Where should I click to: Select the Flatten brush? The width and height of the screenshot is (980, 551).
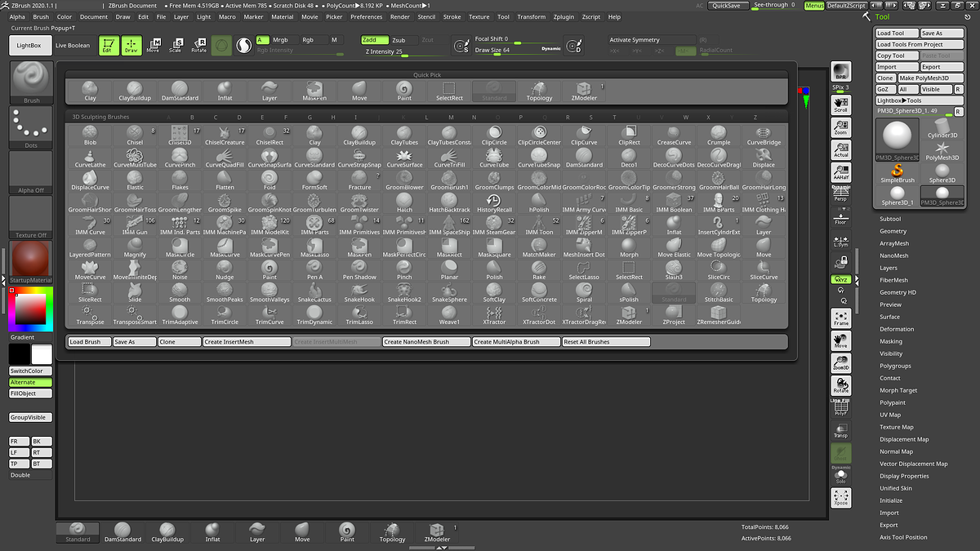pos(225,180)
